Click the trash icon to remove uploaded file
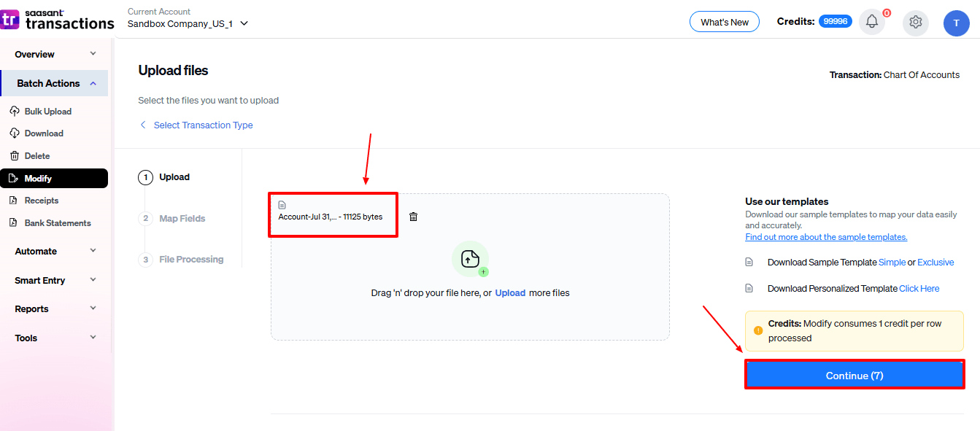This screenshot has height=431, width=980. [413, 216]
